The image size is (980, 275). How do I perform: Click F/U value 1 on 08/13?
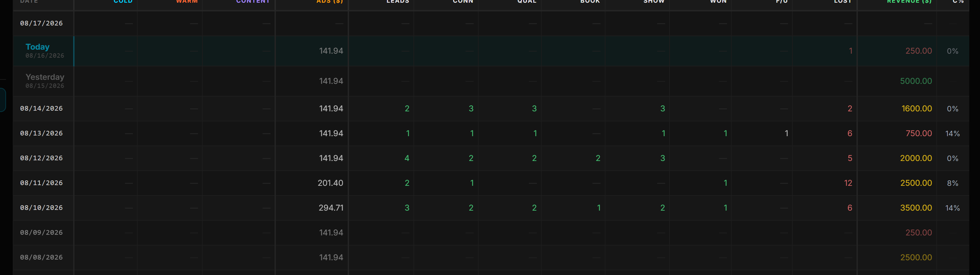pos(786,133)
